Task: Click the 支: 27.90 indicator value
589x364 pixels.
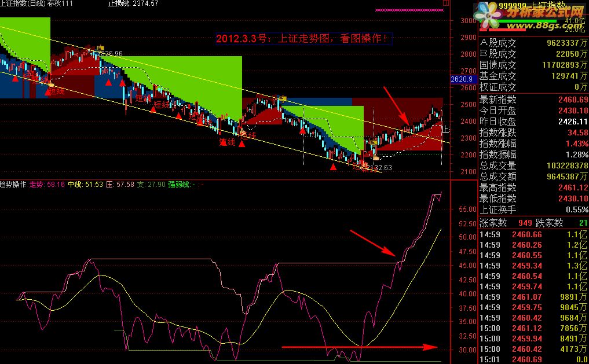Action: 151,185
